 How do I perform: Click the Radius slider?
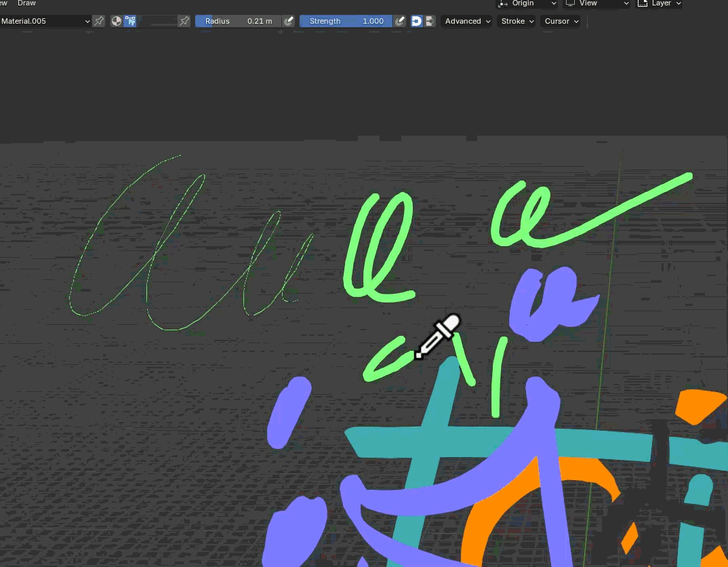pyautogui.click(x=238, y=21)
